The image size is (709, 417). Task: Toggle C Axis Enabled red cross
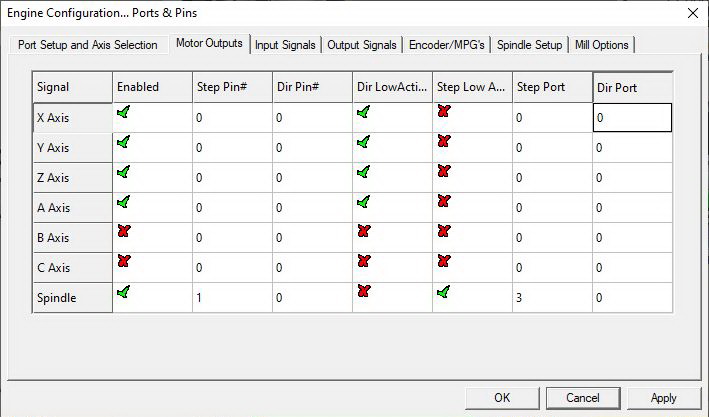click(x=124, y=262)
